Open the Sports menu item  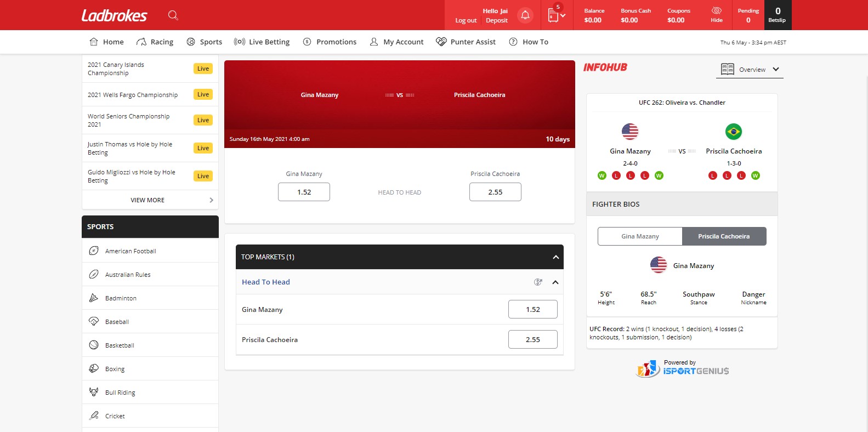204,42
